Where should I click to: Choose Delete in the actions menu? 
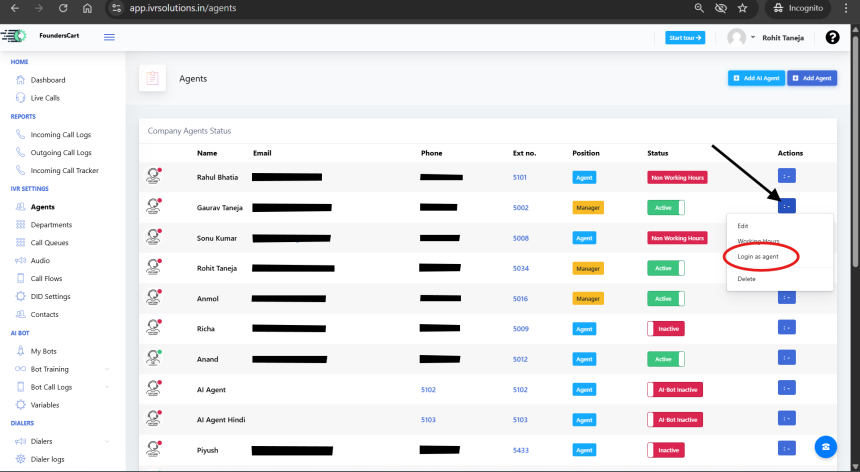(747, 279)
